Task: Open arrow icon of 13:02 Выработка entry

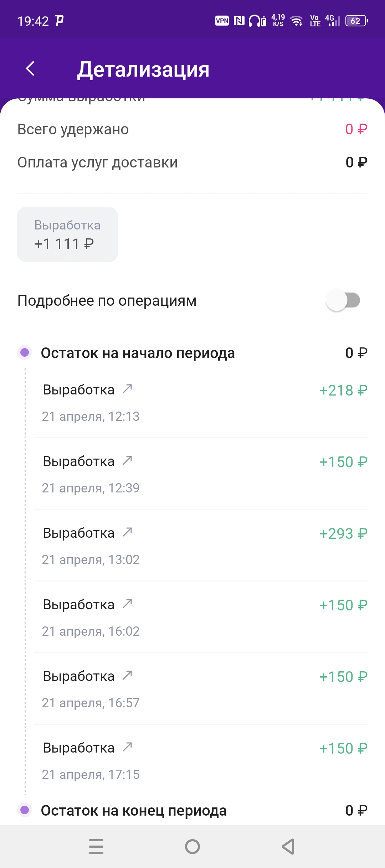Action: tap(127, 532)
